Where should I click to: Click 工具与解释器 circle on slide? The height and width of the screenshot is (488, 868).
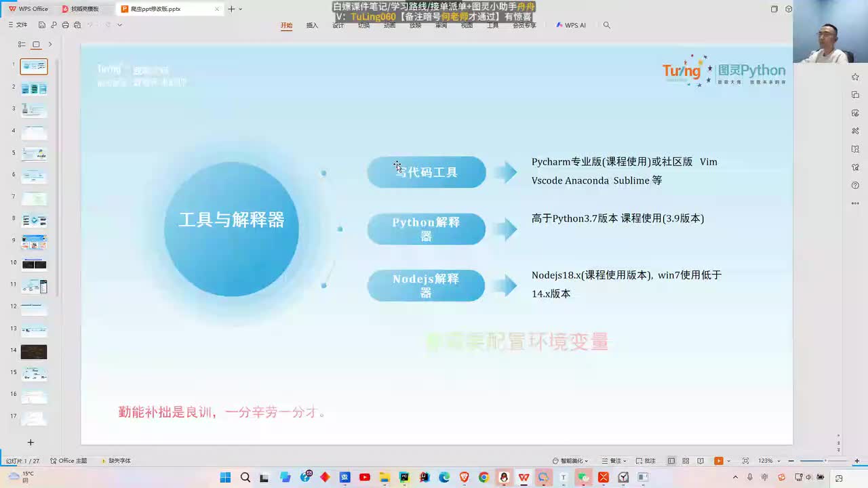(x=231, y=228)
